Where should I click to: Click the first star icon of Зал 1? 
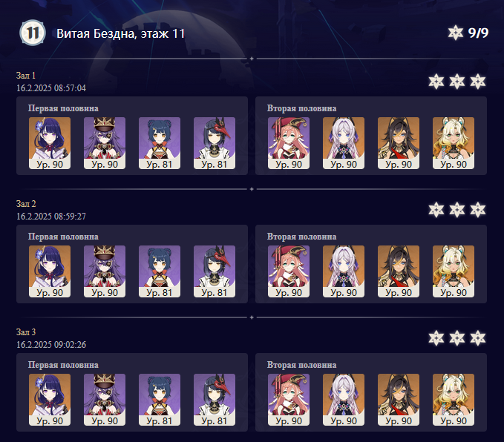pyautogui.click(x=436, y=82)
